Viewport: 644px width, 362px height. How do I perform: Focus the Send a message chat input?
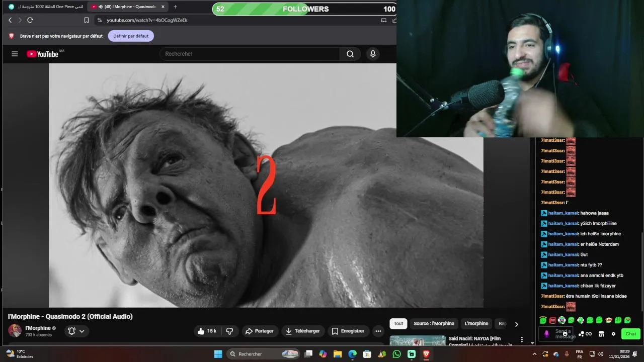(556, 334)
